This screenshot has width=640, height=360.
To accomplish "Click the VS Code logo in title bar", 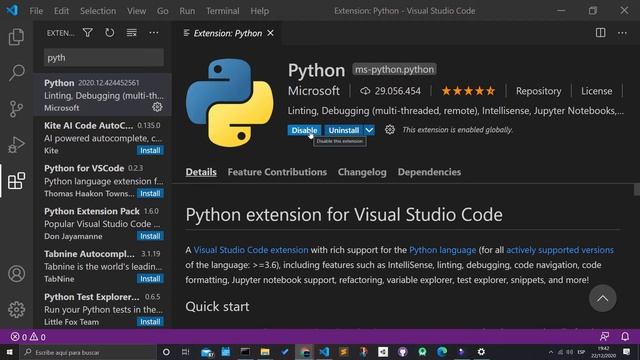I will 12,10.
